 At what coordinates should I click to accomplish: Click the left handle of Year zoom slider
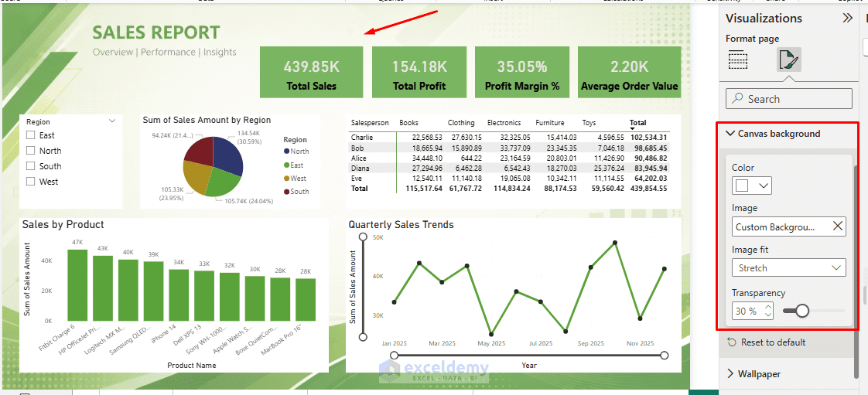click(x=394, y=355)
